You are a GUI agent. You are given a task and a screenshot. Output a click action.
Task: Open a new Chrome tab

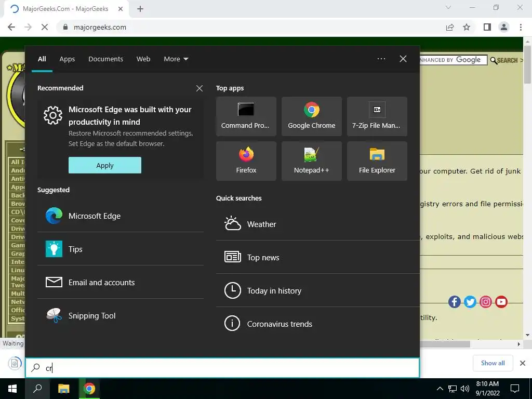click(140, 9)
